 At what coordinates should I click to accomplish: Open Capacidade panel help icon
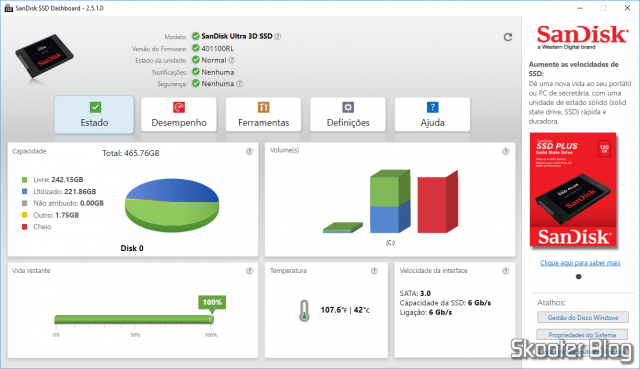(x=249, y=151)
